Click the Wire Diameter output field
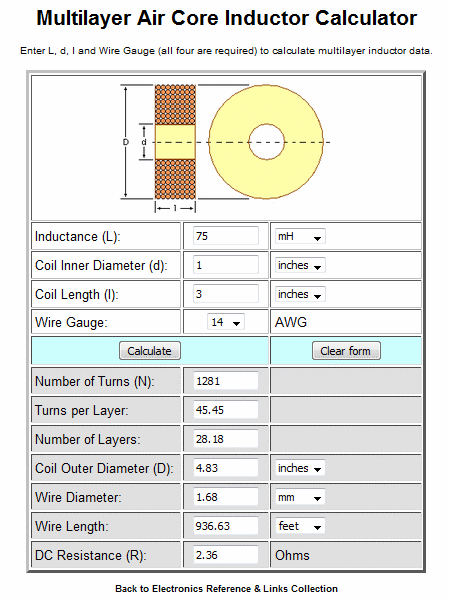The image size is (449, 599). tap(225, 497)
